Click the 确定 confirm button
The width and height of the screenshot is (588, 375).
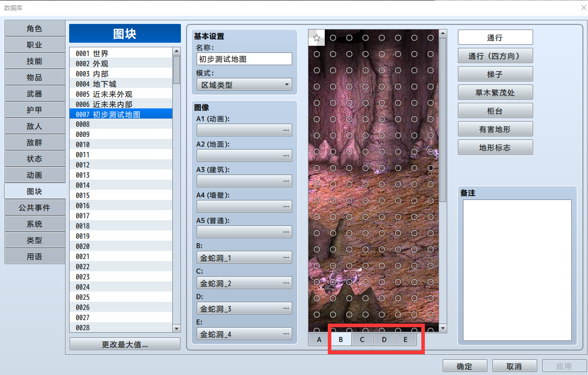pyautogui.click(x=465, y=366)
